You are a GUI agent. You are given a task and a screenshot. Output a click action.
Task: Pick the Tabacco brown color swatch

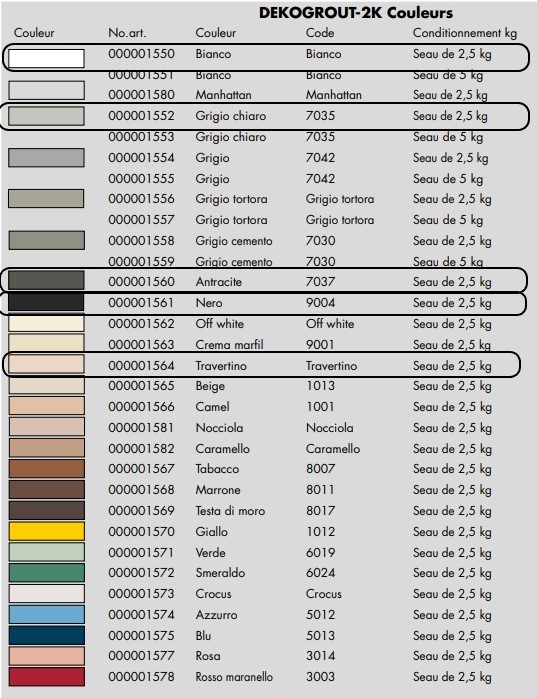pyautogui.click(x=47, y=469)
